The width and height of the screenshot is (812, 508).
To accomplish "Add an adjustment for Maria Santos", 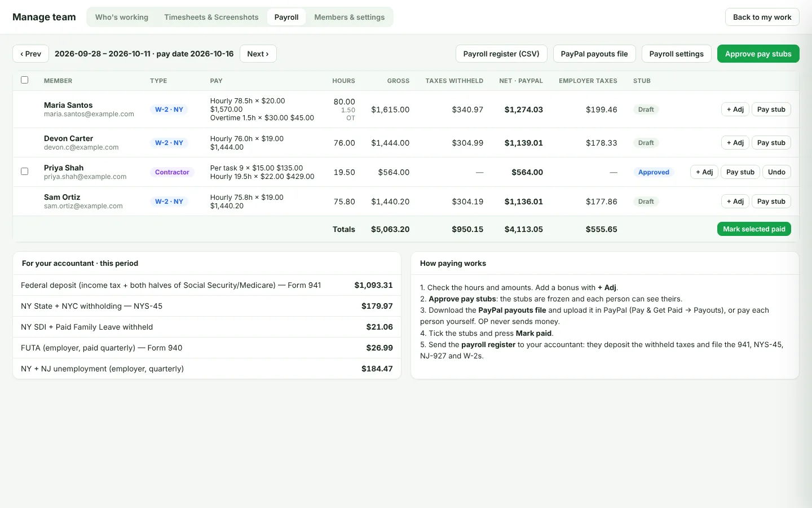I will pyautogui.click(x=735, y=110).
